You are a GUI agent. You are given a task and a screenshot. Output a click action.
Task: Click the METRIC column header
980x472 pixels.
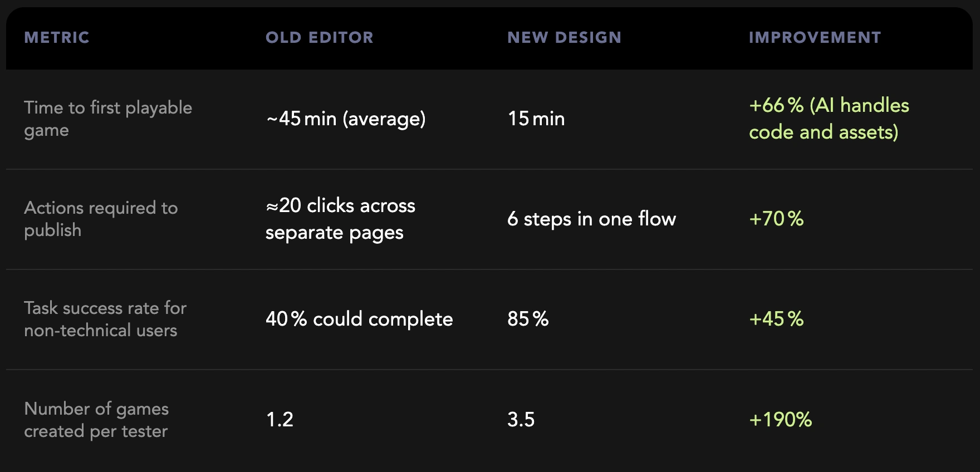[x=57, y=37]
